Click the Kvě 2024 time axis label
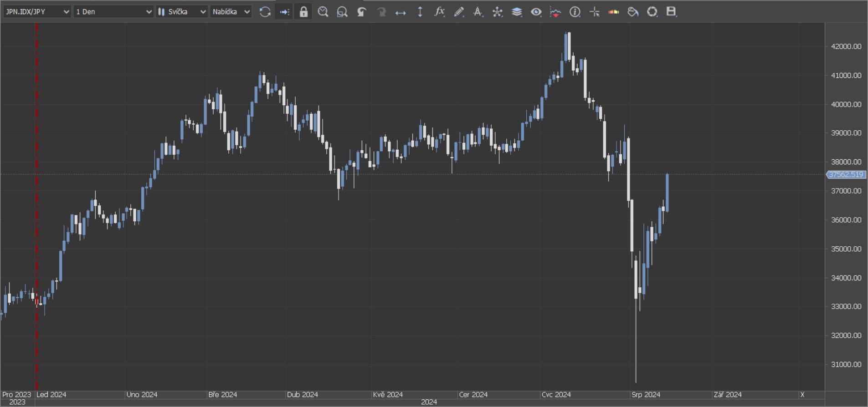 tap(388, 395)
